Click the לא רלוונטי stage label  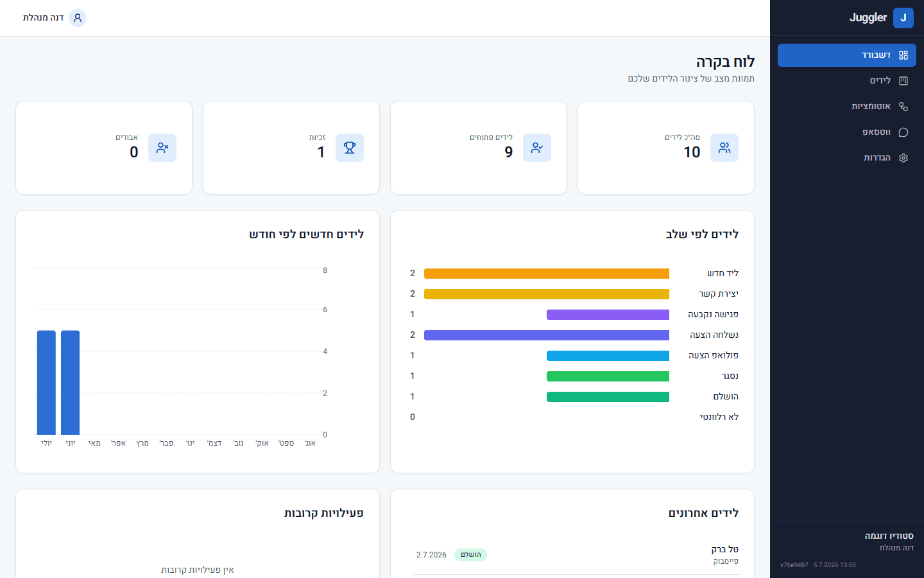click(719, 417)
